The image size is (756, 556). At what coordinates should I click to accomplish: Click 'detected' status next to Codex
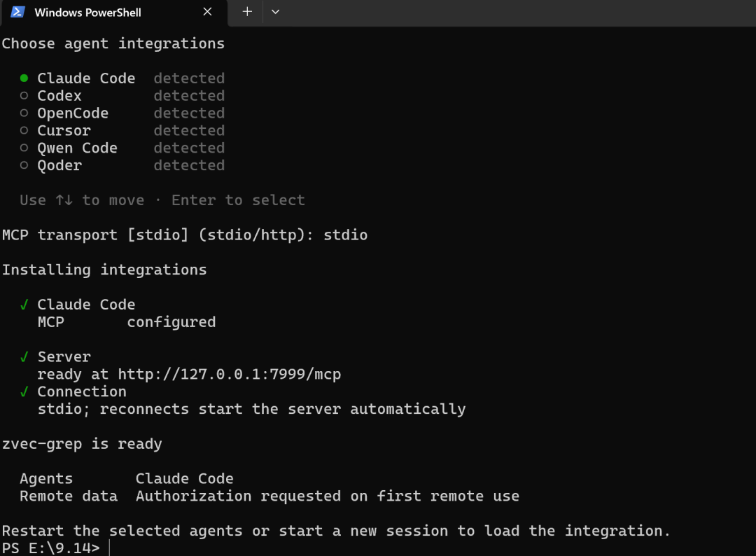[189, 95]
